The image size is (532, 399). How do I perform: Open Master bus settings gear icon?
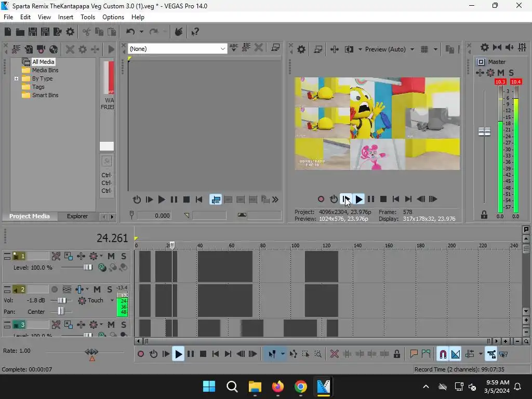485,47
